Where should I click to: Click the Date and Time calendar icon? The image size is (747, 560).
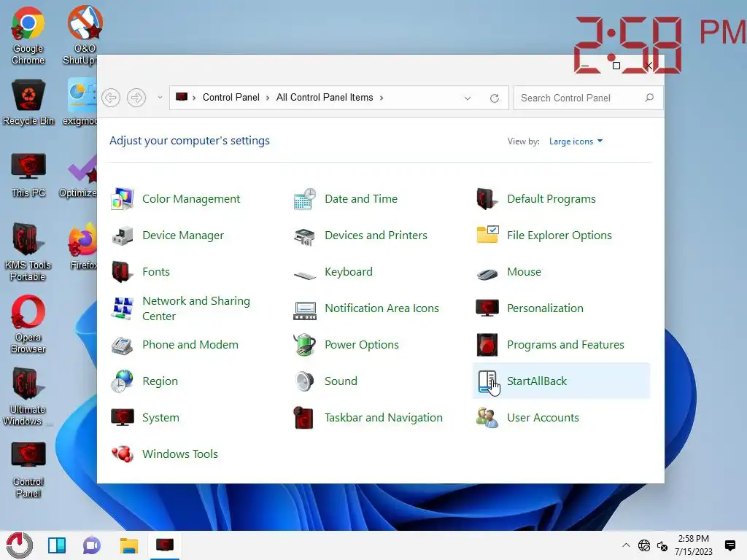305,199
